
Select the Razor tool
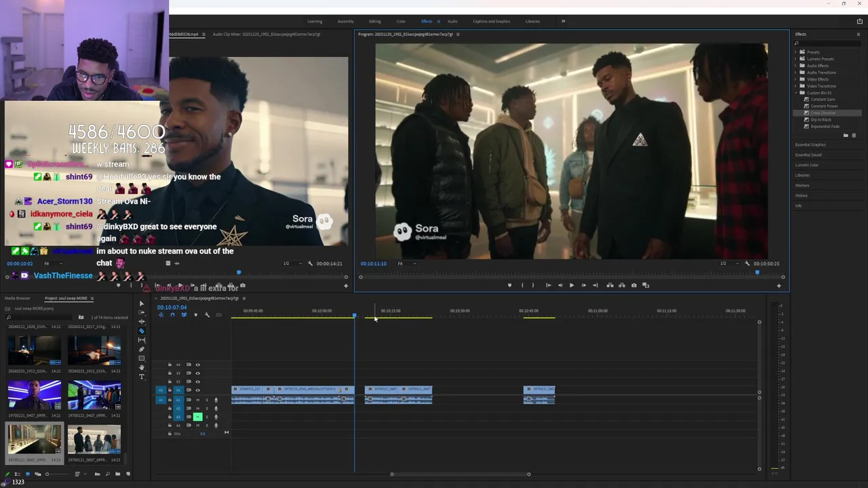[x=142, y=331]
